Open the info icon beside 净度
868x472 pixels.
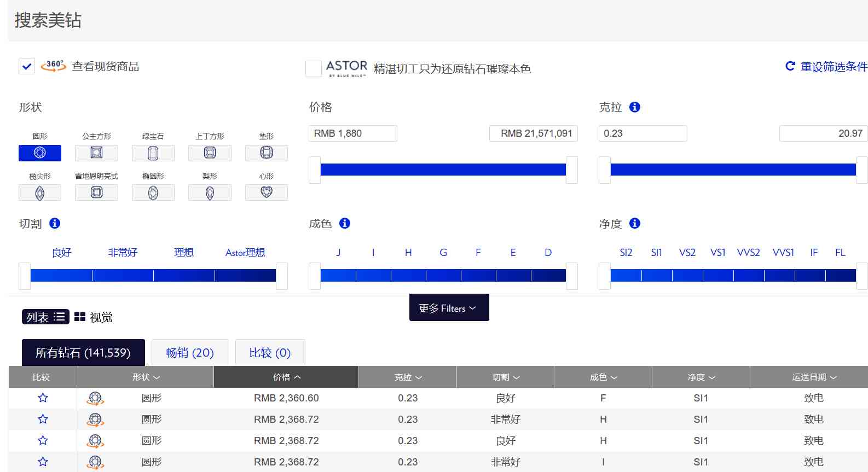pyautogui.click(x=634, y=223)
